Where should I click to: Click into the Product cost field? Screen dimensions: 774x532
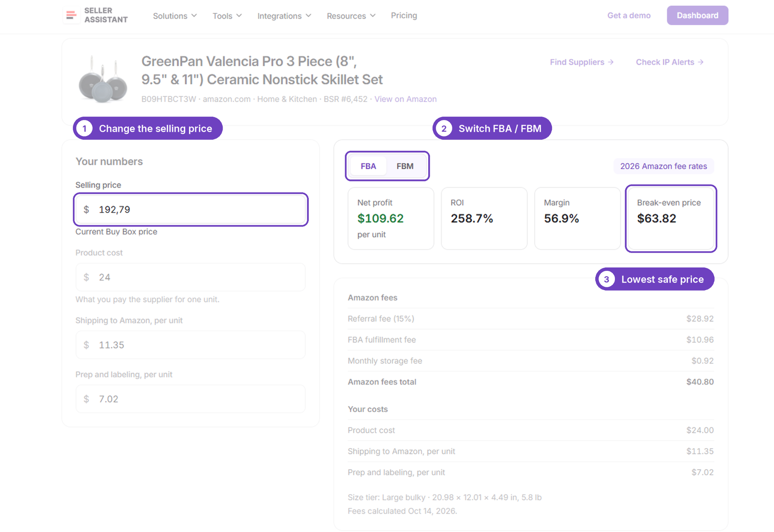pyautogui.click(x=191, y=277)
